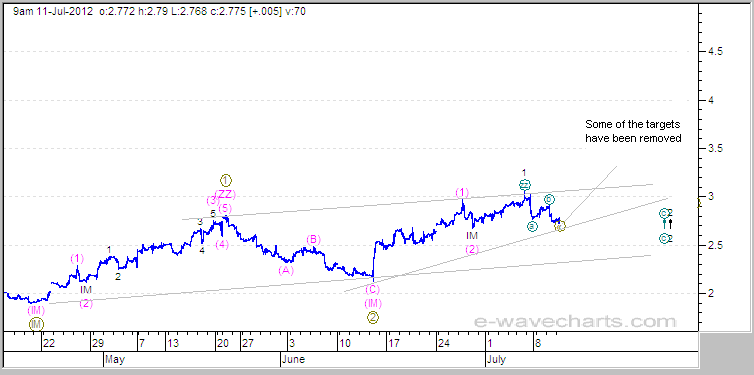The height and width of the screenshot is (375, 754).
Task: Click the black 3 wave label
Action: (x=201, y=222)
